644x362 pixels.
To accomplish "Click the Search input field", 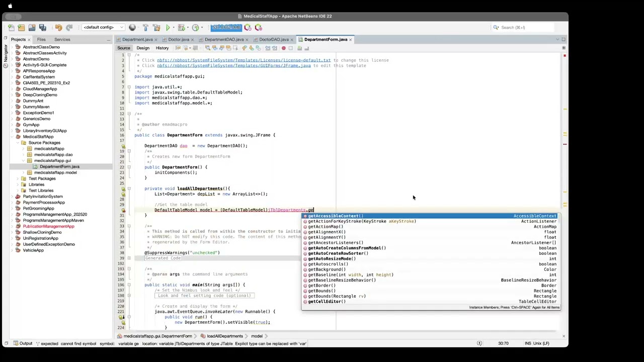I will tap(523, 28).
